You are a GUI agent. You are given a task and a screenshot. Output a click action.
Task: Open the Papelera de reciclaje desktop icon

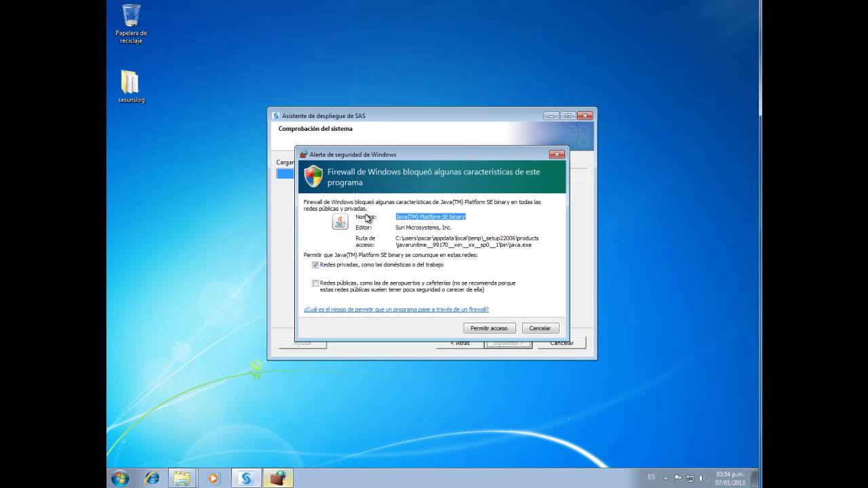click(x=131, y=24)
